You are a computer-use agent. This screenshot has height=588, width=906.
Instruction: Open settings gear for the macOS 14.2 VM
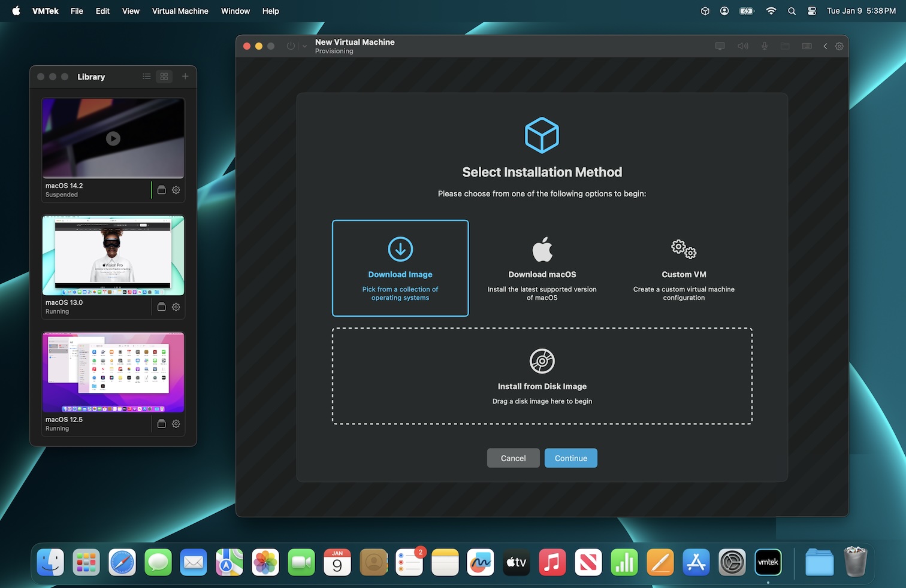pos(176,190)
